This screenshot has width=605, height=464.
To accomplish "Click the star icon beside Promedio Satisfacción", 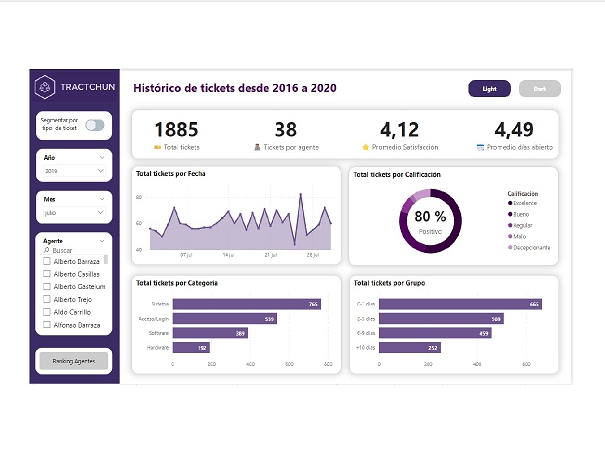I will [x=366, y=147].
